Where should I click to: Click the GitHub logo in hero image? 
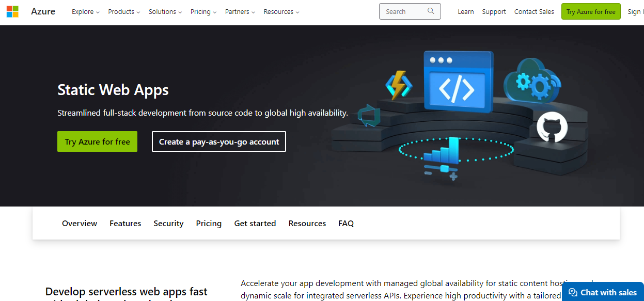[x=552, y=128]
